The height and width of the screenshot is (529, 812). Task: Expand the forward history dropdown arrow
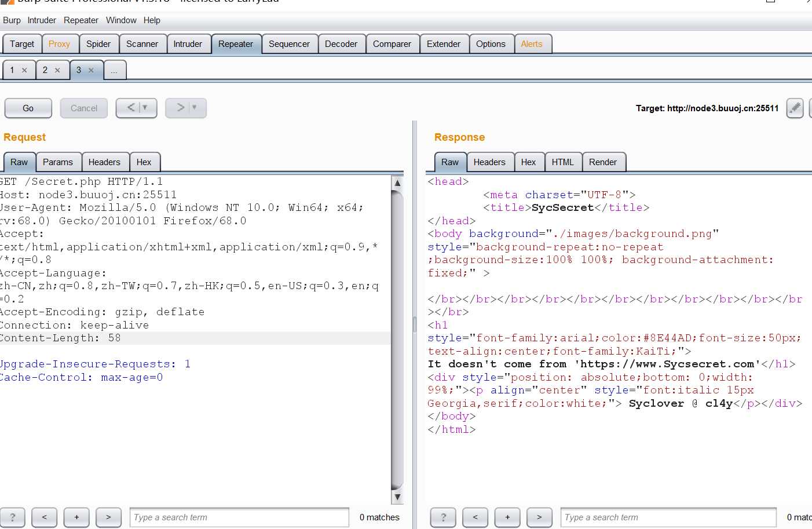(x=195, y=108)
